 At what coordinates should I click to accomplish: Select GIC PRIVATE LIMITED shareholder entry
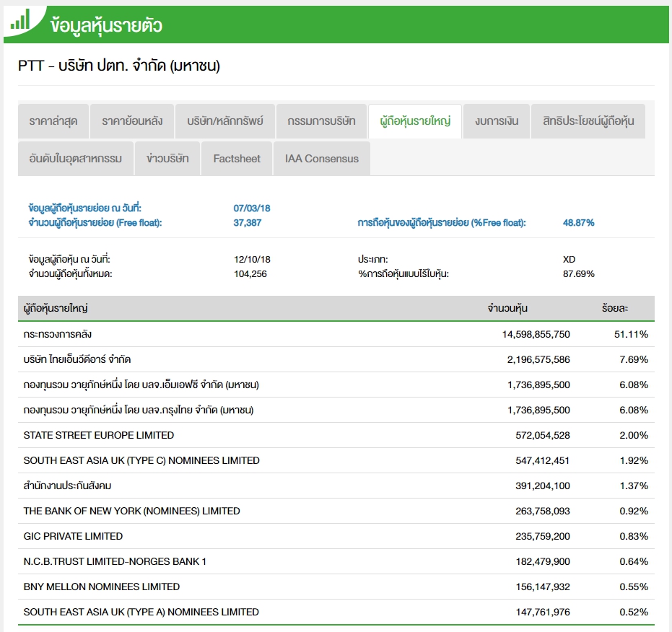pyautogui.click(x=73, y=537)
